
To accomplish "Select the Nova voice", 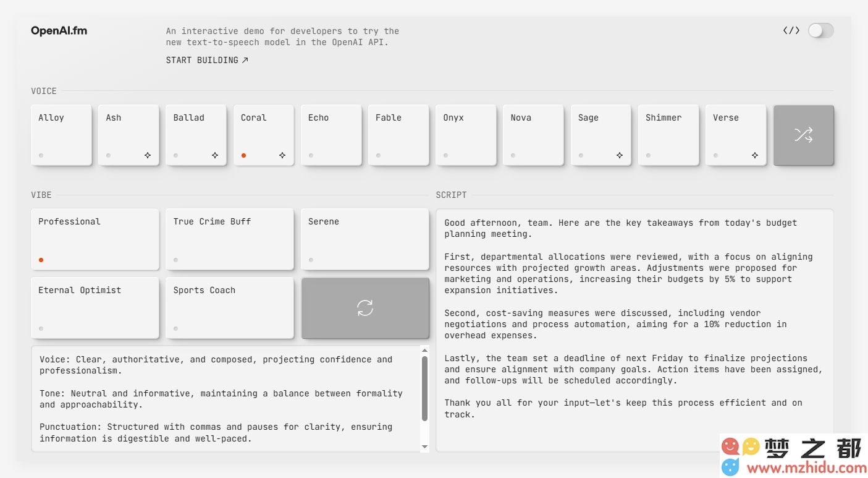I will tap(533, 135).
